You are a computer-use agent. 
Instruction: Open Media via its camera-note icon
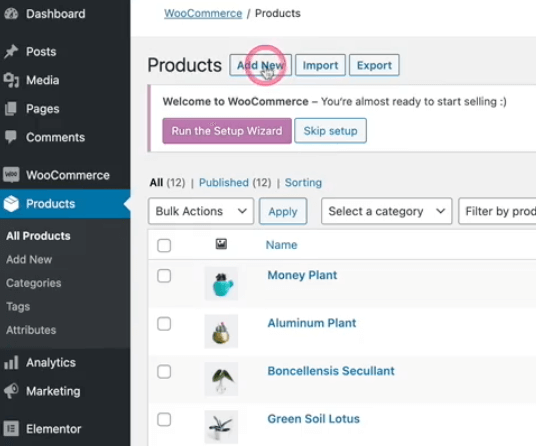click(11, 80)
